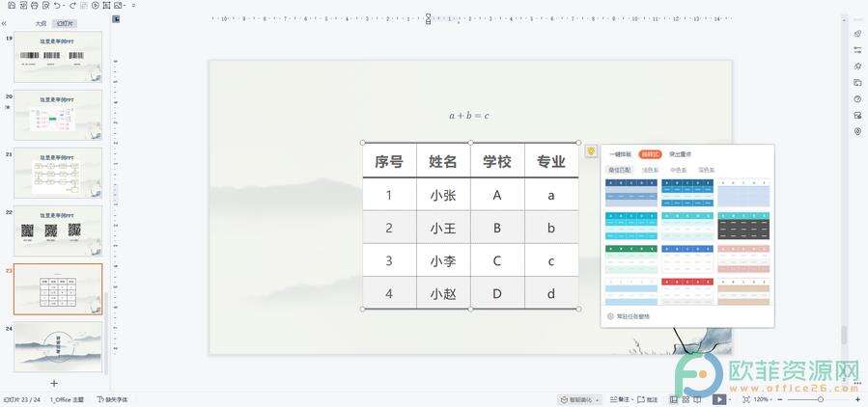Apply the dark navy header table style
This screenshot has width=868, height=407.
click(x=631, y=193)
